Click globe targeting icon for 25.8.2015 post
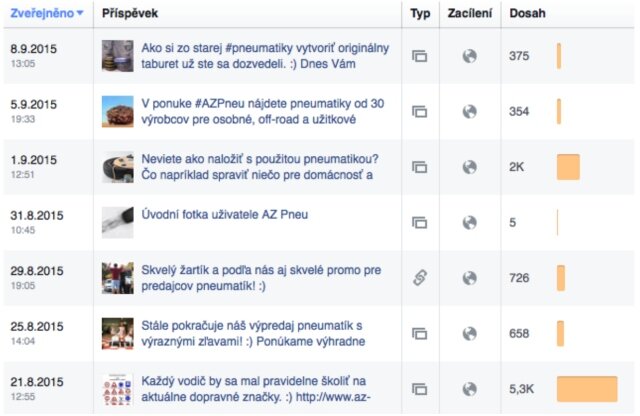 (x=469, y=333)
